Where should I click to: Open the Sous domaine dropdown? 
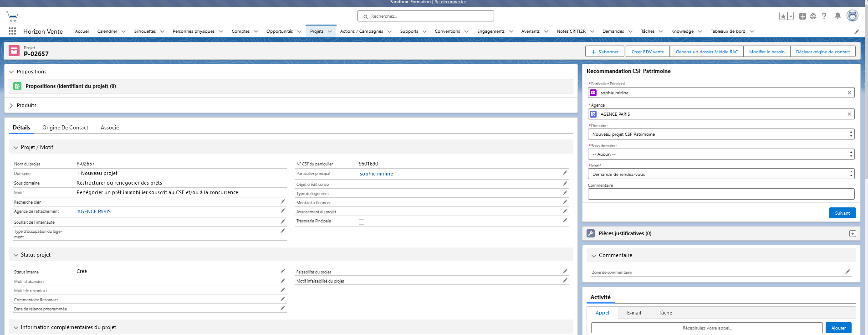(x=721, y=155)
